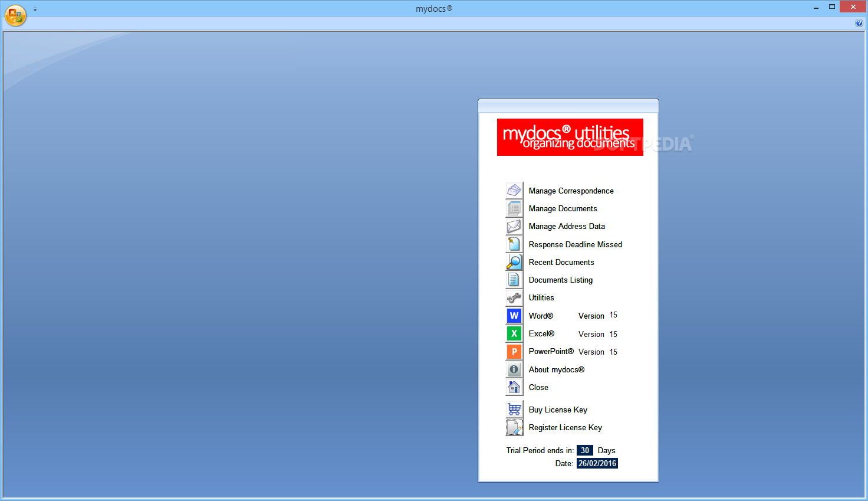
Task: Select the Excel® label
Action: (541, 333)
